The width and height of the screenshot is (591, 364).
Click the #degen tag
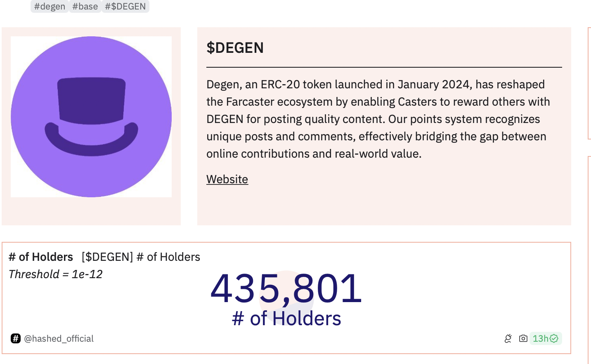pos(50,7)
